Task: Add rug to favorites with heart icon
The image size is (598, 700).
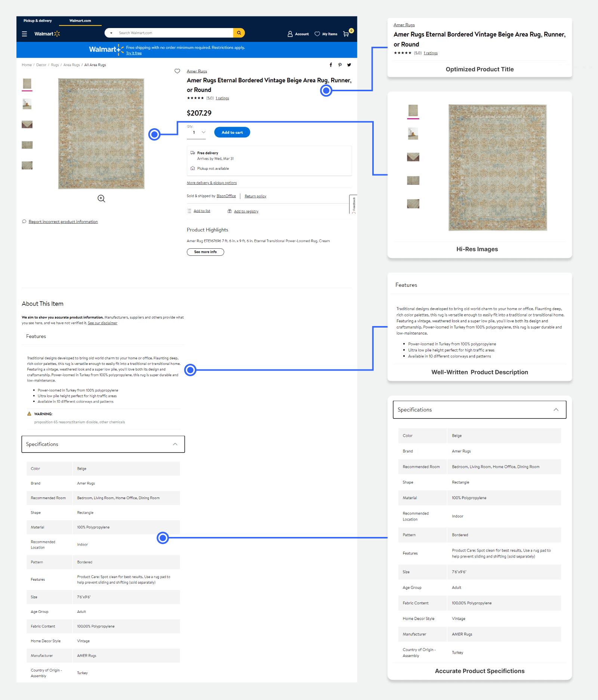Action: coord(177,71)
